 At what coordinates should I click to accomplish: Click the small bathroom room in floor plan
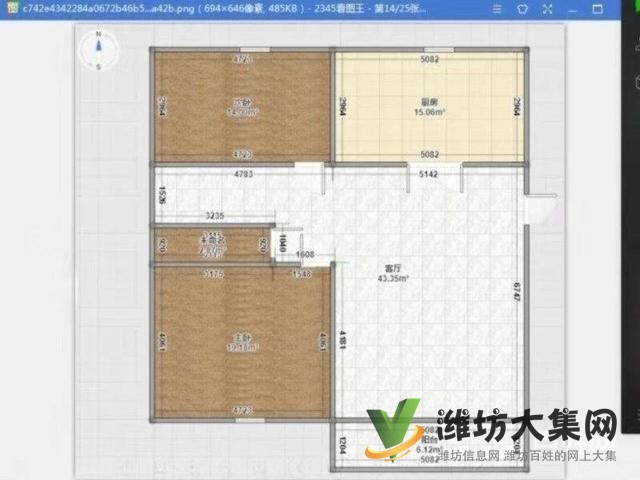click(212, 244)
